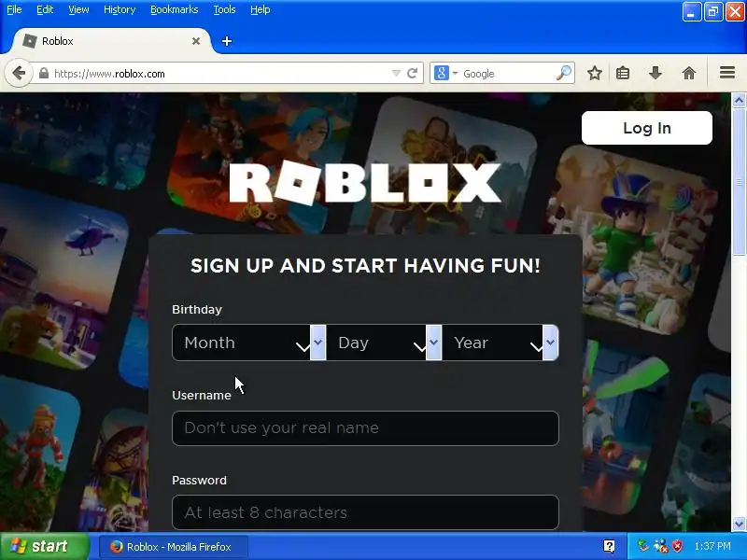Open the Bookmarks menu

pos(175,9)
